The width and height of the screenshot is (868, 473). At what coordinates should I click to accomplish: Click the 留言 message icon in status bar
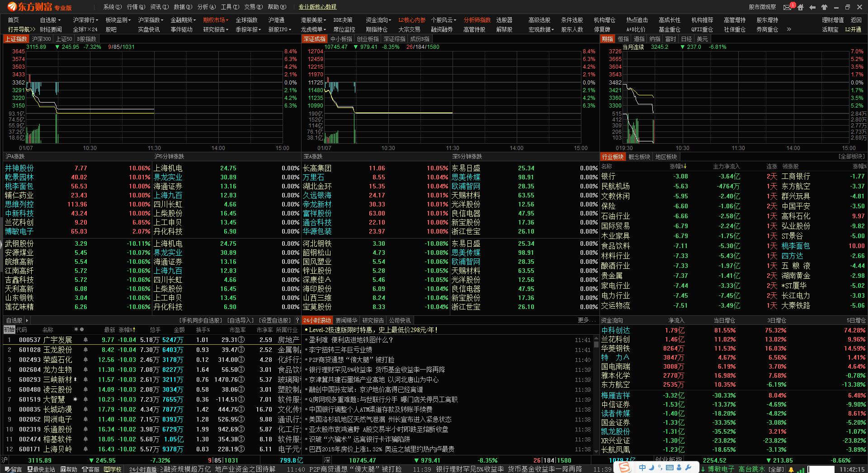pyautogui.click(x=7, y=469)
